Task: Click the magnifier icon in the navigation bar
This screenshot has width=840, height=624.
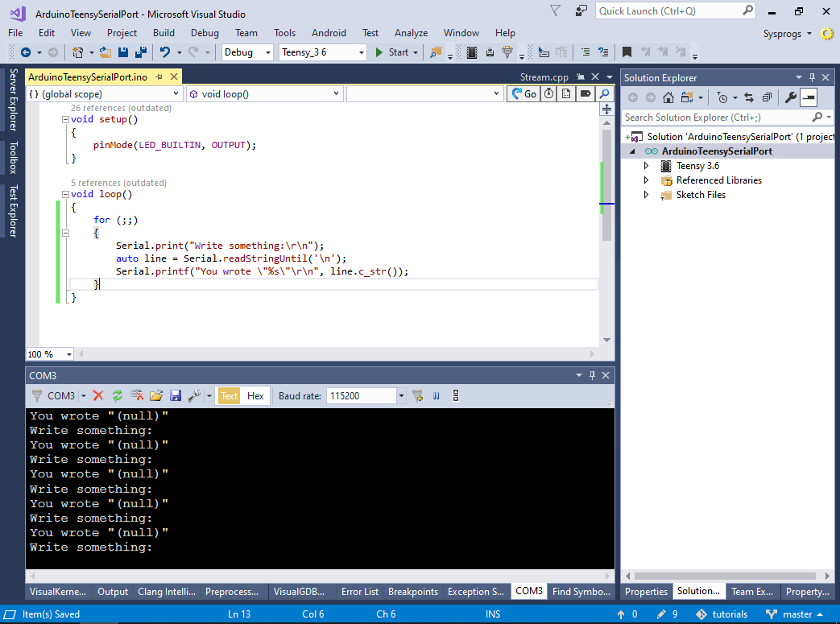Action: (604, 93)
